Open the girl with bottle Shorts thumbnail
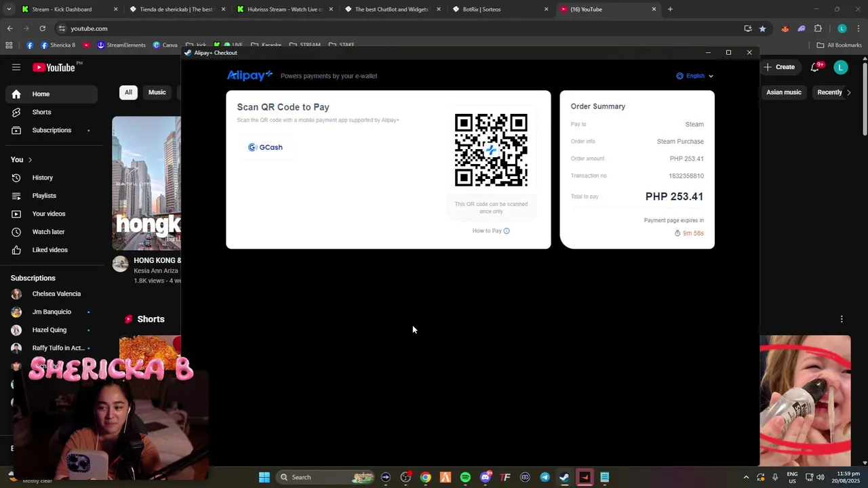This screenshot has width=868, height=488. coord(805,400)
